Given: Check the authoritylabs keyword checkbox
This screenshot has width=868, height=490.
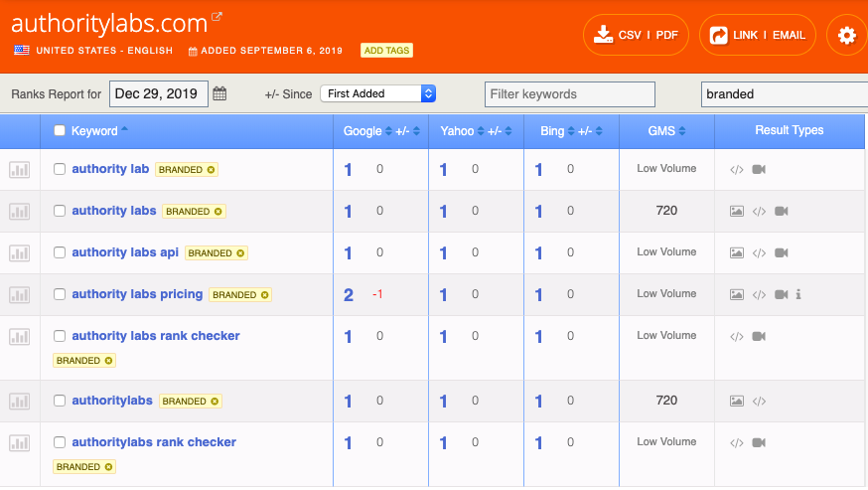Looking at the screenshot, I should 60,401.
